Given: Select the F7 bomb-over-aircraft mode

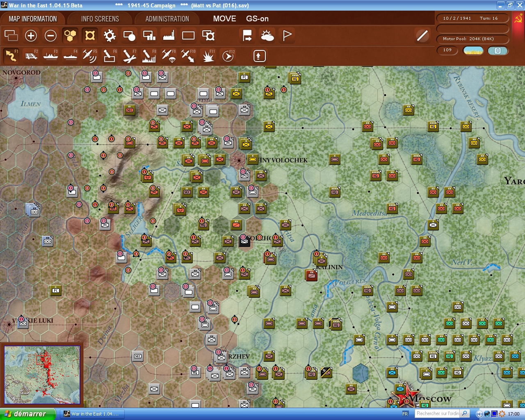Looking at the screenshot, I should click(129, 56).
